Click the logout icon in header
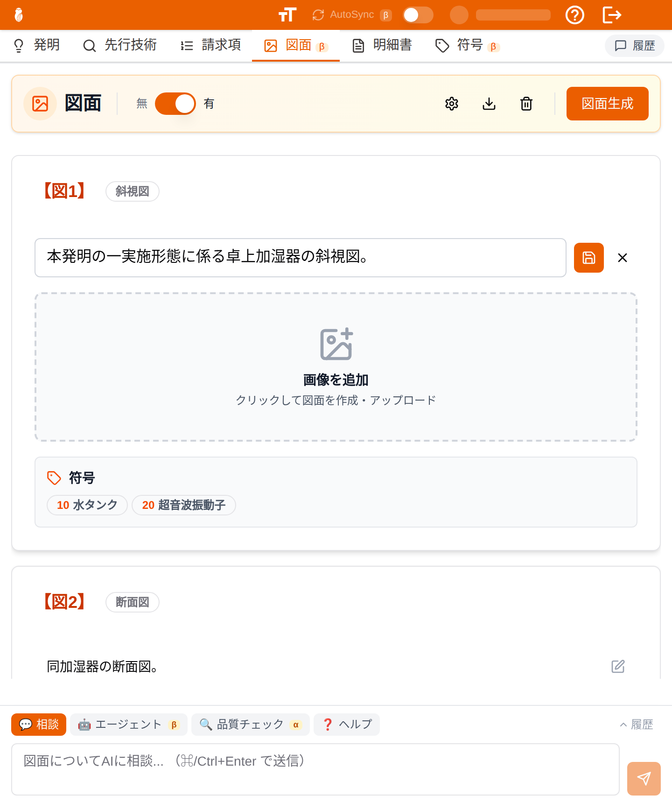 612,15
